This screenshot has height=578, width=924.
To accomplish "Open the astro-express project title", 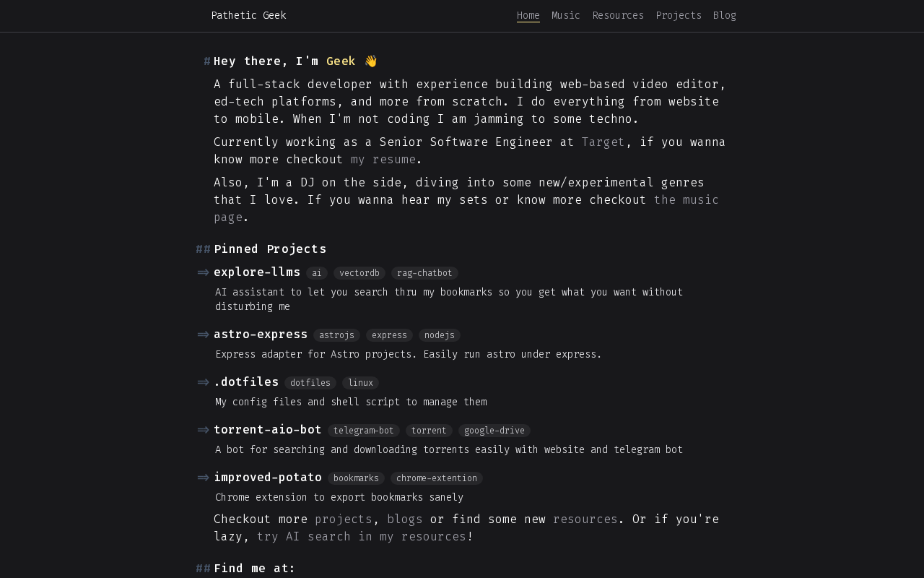I will pos(261,335).
